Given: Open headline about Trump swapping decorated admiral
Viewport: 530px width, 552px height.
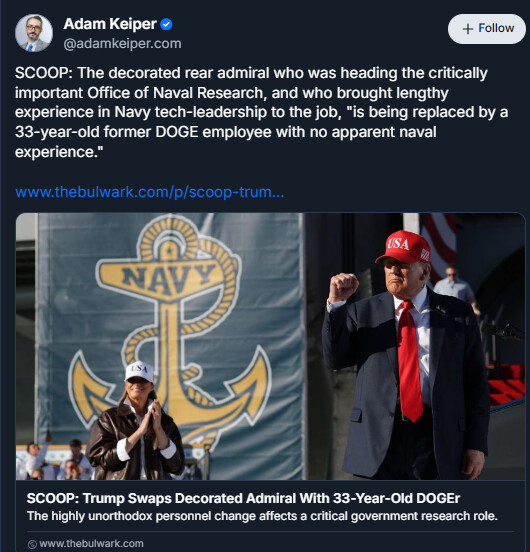Looking at the screenshot, I should [243, 498].
